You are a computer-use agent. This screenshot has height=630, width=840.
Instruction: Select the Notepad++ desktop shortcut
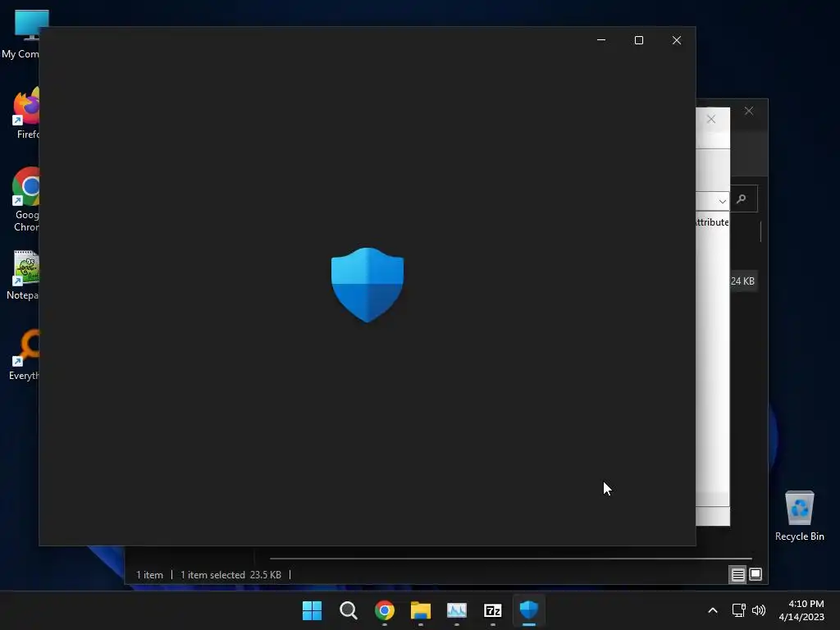coord(24,275)
